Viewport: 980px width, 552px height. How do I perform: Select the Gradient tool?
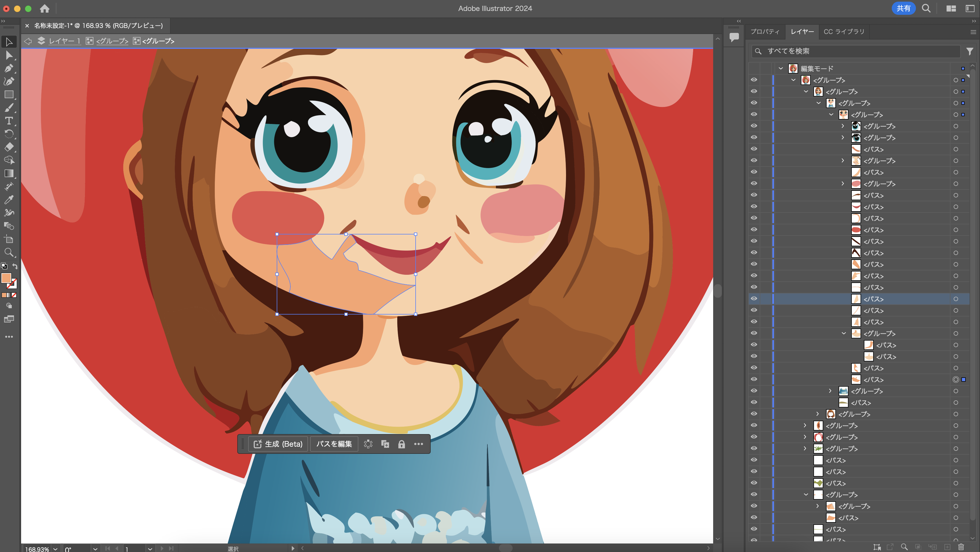[x=9, y=173]
